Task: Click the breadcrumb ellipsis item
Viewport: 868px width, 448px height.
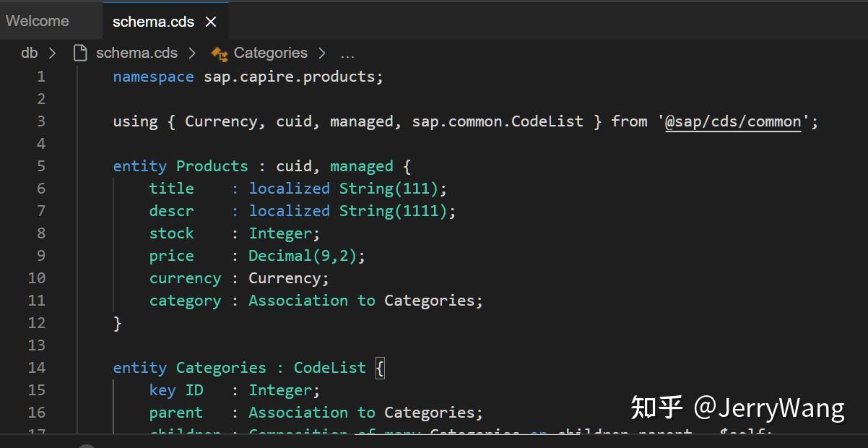Action: click(347, 53)
